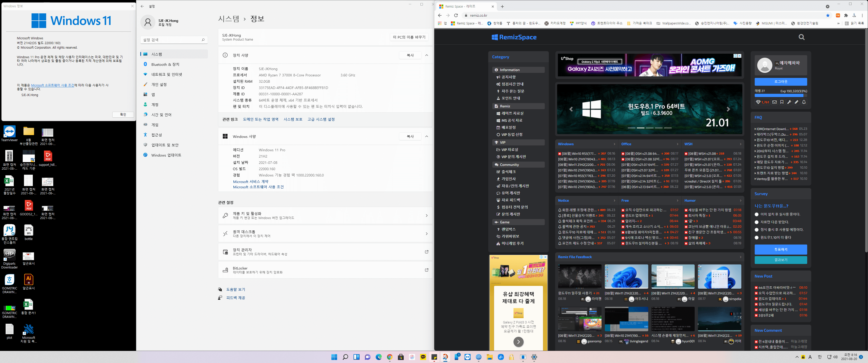Go back in the Settings window
The image size is (868, 363).
pos(142,6)
